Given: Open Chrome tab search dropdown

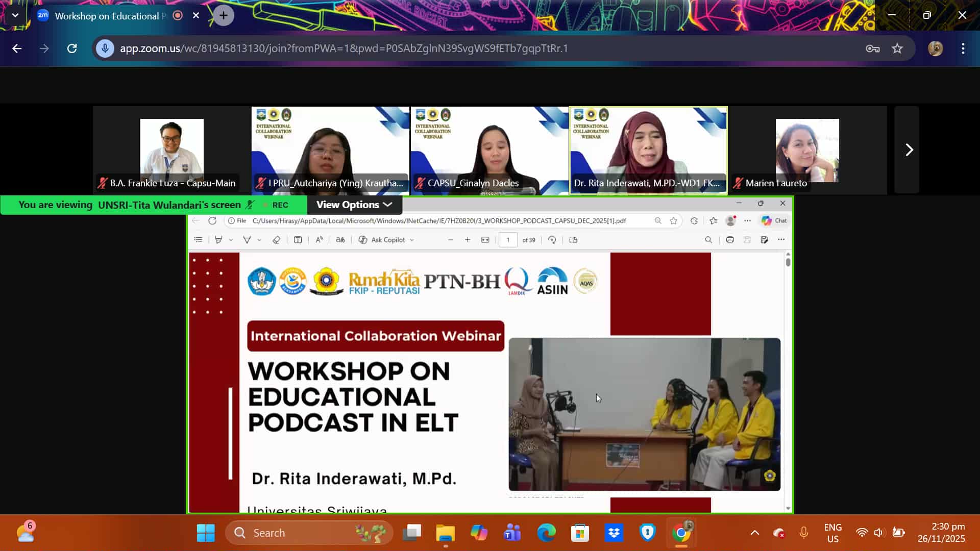Looking at the screenshot, I should point(15,15).
